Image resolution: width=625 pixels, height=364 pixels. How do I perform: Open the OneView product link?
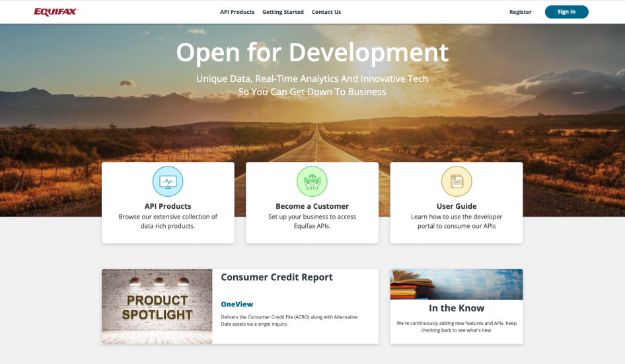[237, 305]
